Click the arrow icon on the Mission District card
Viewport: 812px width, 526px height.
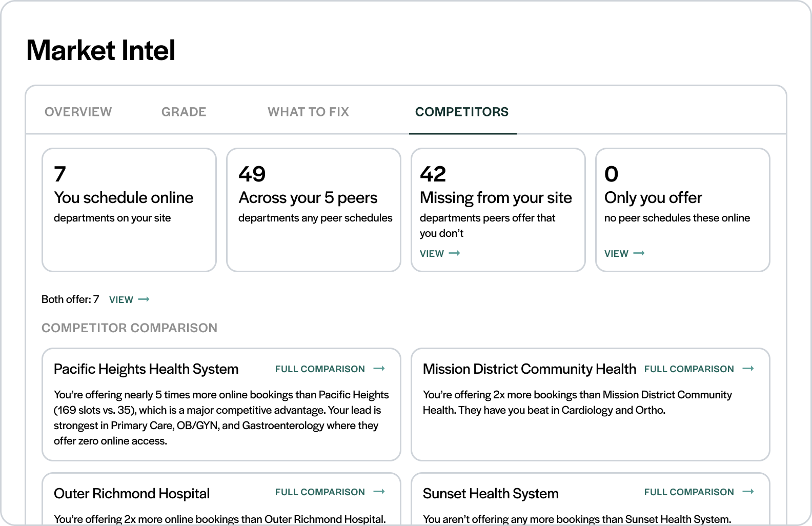coord(748,369)
